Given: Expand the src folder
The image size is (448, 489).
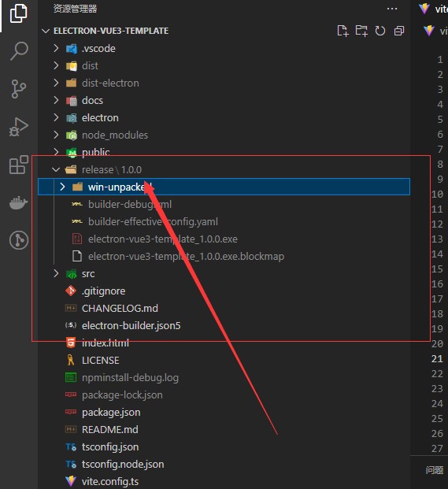Looking at the screenshot, I should click(x=56, y=273).
